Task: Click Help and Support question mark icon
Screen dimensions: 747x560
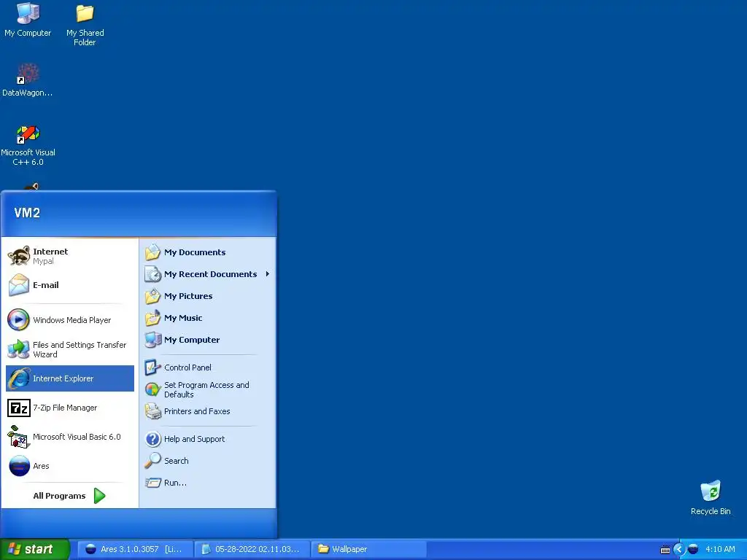Action: [153, 438]
